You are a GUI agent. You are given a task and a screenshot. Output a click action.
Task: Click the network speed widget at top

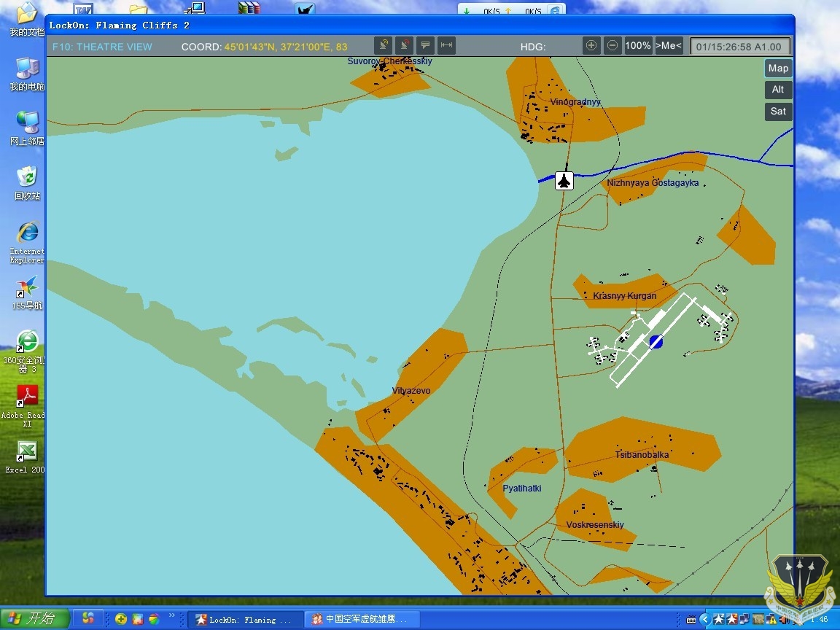point(512,9)
